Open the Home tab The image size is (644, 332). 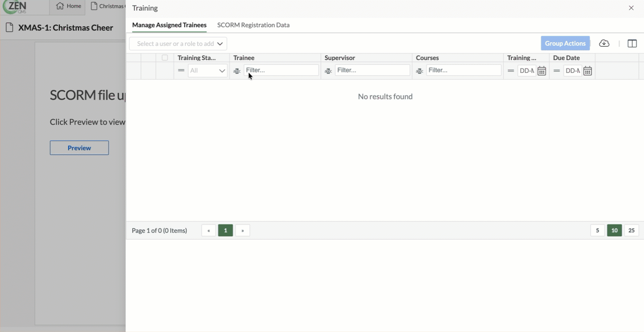coord(68,6)
